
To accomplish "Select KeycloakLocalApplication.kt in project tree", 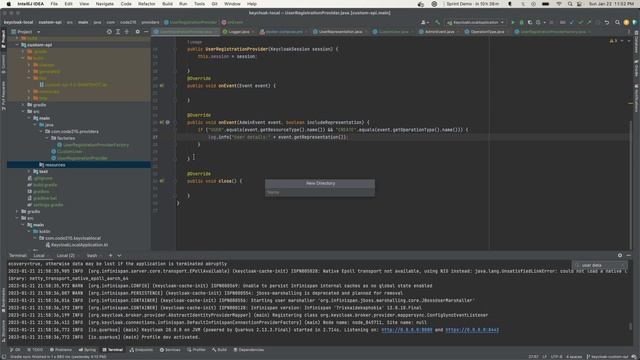I will (80, 245).
